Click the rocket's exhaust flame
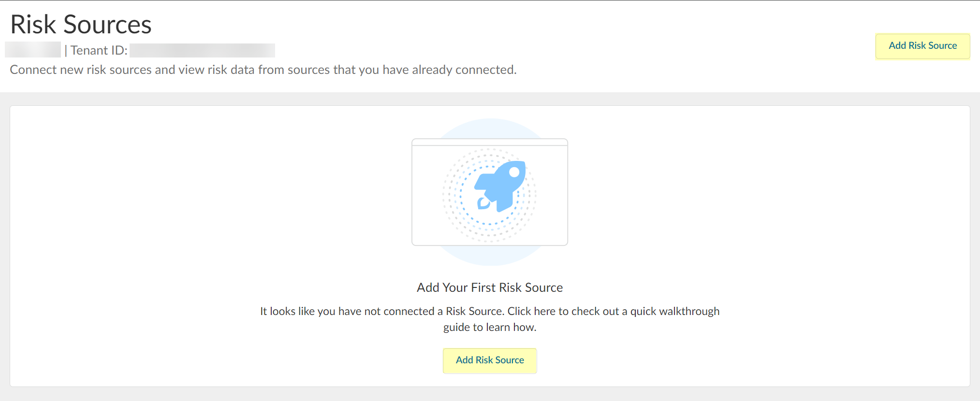Image resolution: width=980 pixels, height=401 pixels. click(483, 203)
